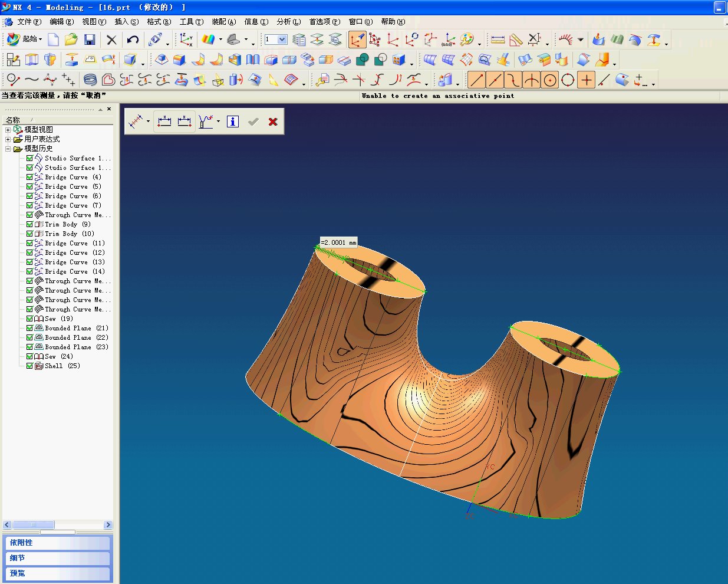
Task: Expand the 依附性 panel
Action: coord(57,543)
